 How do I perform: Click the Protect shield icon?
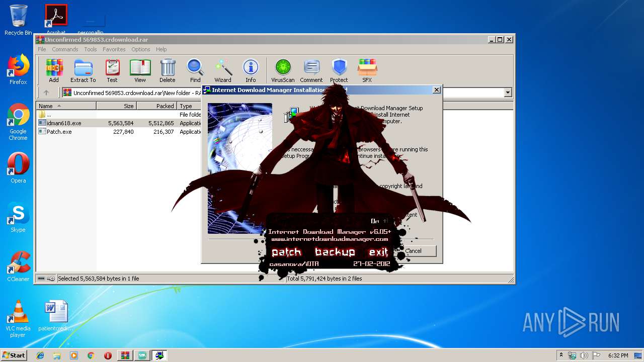click(339, 71)
